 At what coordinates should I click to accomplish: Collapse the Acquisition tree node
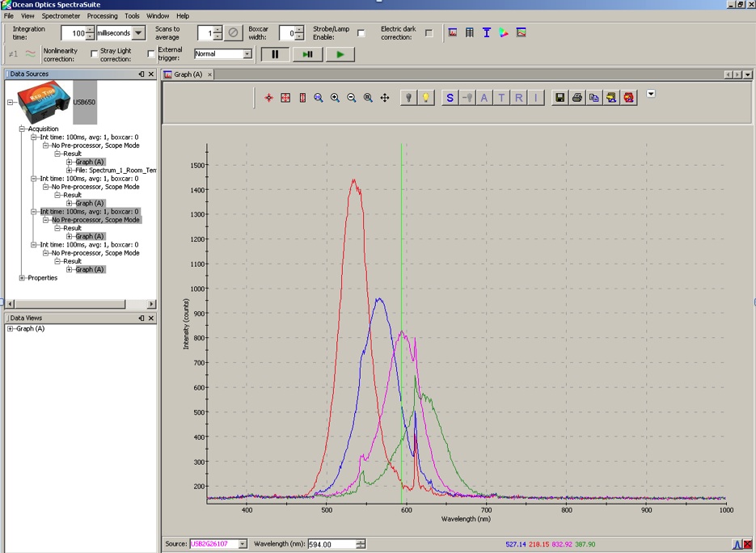22,129
